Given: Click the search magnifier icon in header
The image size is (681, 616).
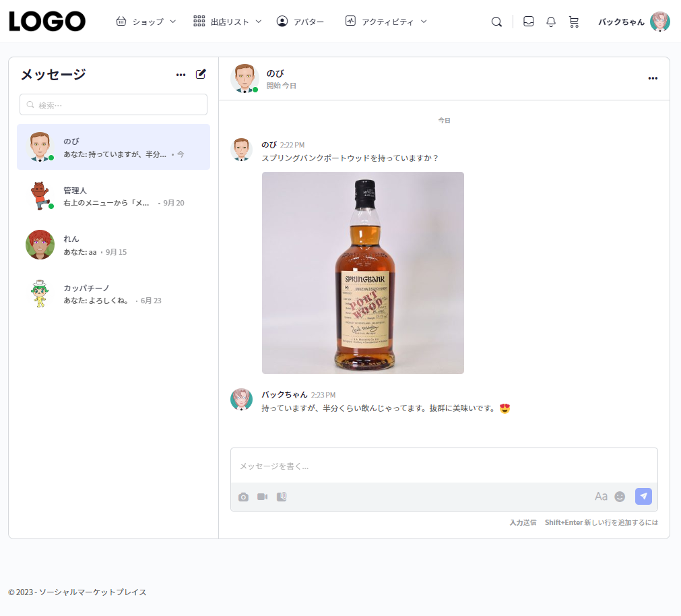Looking at the screenshot, I should [x=496, y=22].
